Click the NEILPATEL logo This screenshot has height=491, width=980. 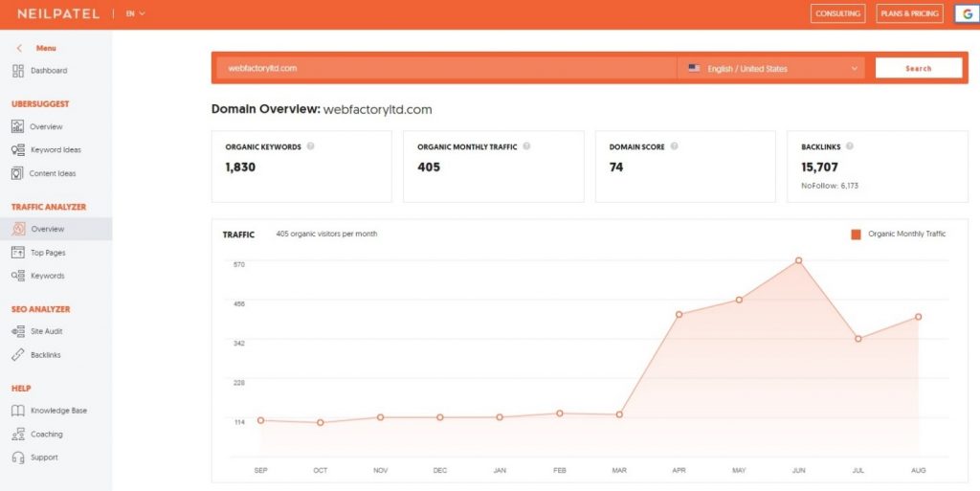(x=58, y=13)
